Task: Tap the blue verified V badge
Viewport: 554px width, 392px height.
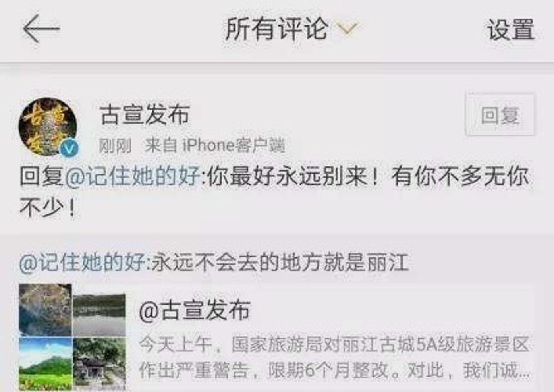Action: [x=69, y=149]
